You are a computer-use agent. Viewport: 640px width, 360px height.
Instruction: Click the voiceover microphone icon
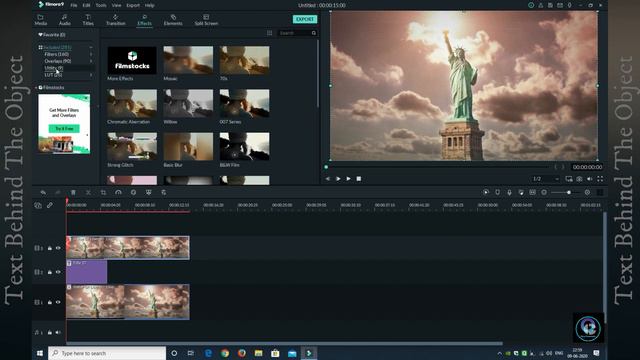pyautogui.click(x=509, y=192)
